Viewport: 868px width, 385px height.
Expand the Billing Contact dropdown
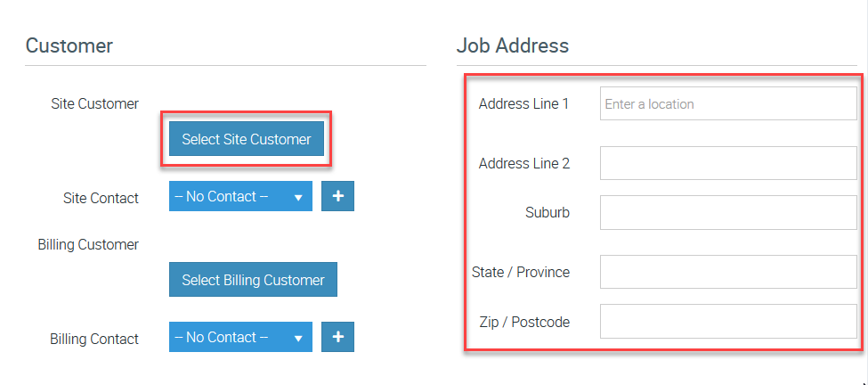tap(240, 337)
